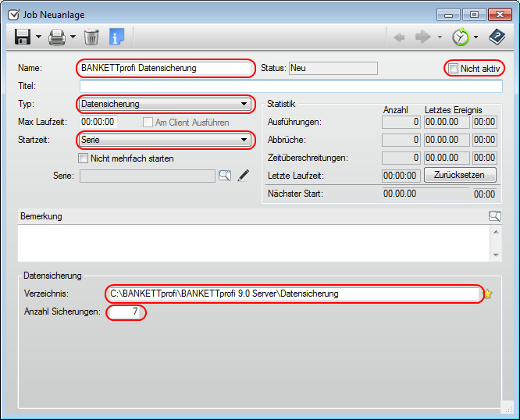This screenshot has height=420, width=520.
Task: Click the clock timer toolbar icon
Action: pos(461,37)
